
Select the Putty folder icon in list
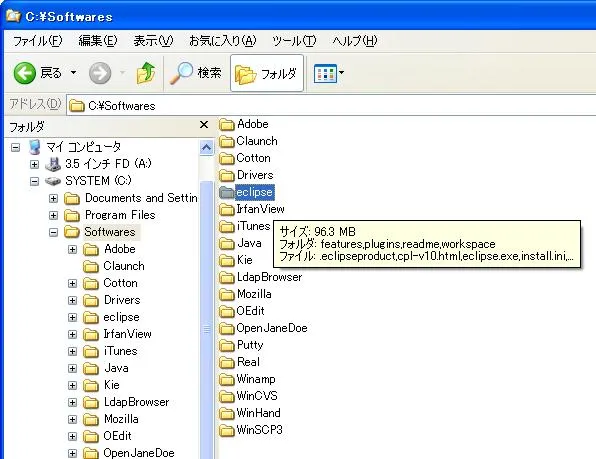[227, 345]
